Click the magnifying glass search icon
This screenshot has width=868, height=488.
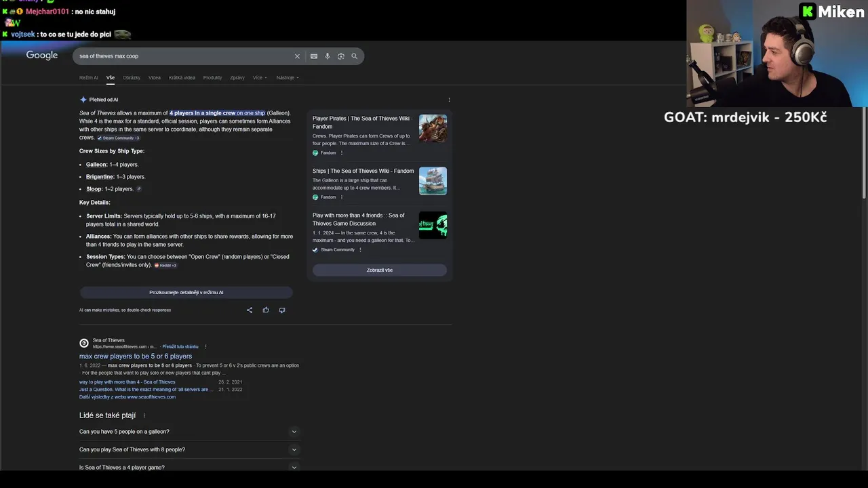tap(354, 56)
